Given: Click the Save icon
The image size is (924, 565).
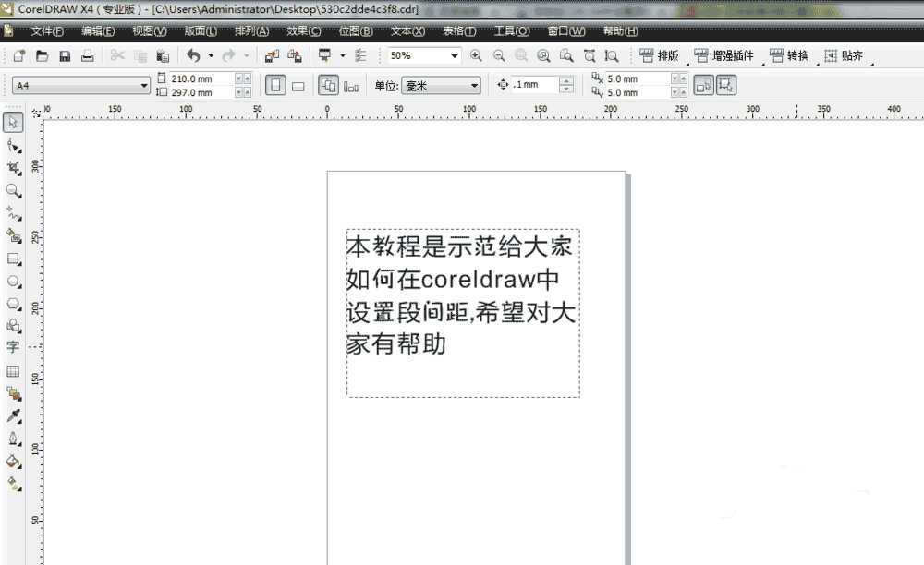Looking at the screenshot, I should [64, 55].
